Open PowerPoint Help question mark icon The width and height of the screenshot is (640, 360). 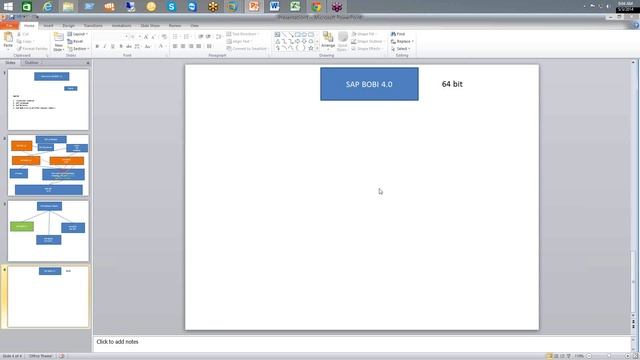click(636, 25)
